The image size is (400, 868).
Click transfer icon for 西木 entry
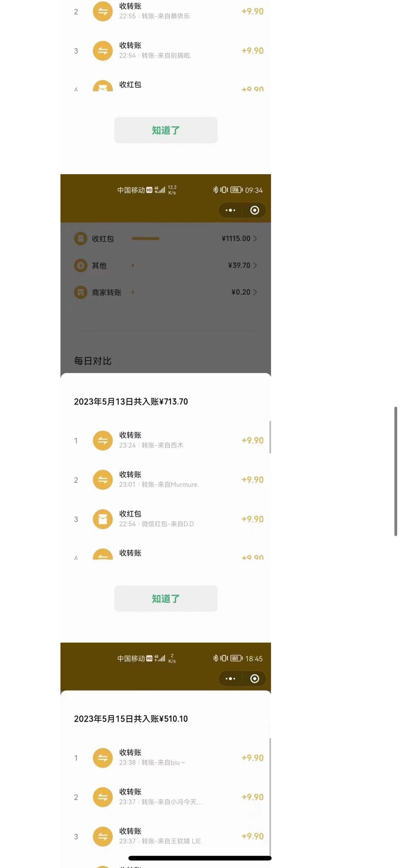pyautogui.click(x=103, y=440)
